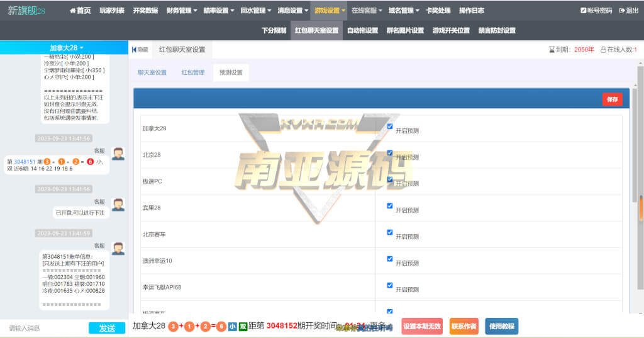
Task: Disable 开启预测 for 澳洲幸运10
Action: click(390, 259)
